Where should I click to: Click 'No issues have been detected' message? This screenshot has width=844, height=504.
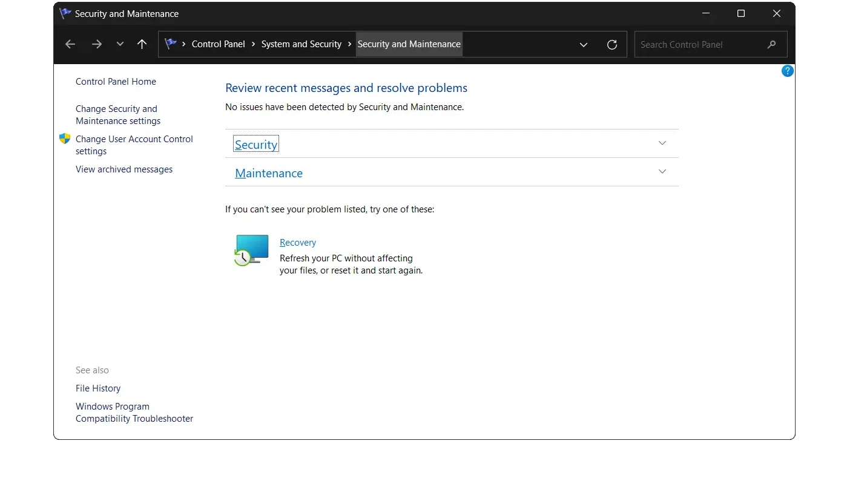[345, 107]
